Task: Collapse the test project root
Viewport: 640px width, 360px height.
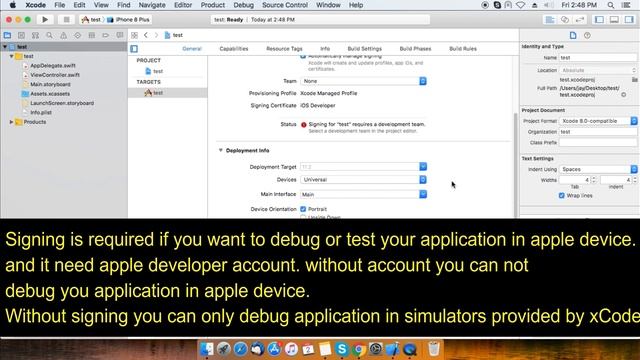Action: 5,47
